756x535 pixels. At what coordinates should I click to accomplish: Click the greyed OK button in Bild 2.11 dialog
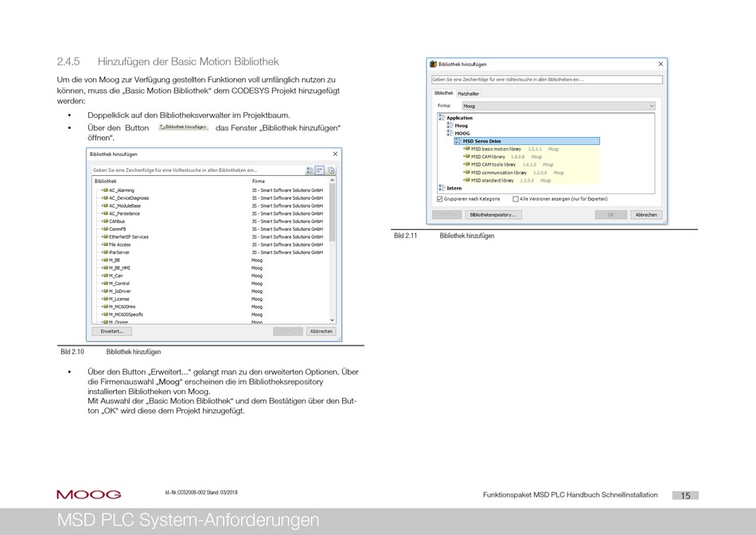(611, 215)
